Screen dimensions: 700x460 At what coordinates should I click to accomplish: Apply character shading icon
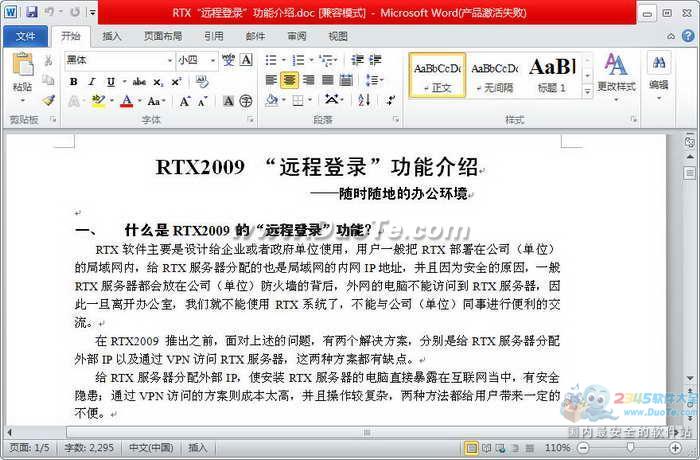[228, 101]
